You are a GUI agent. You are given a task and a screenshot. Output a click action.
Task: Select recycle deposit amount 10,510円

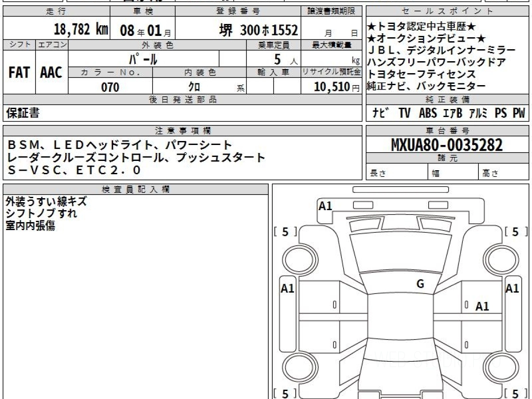[337, 87]
